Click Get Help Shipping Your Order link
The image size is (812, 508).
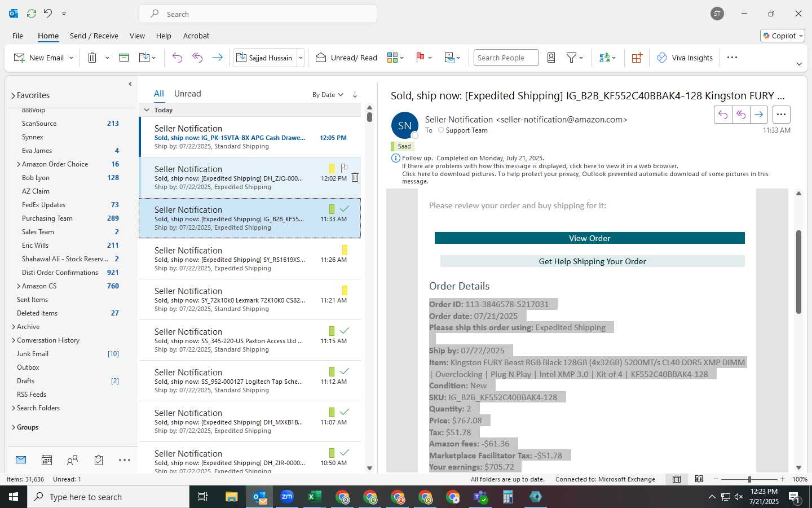click(x=593, y=261)
